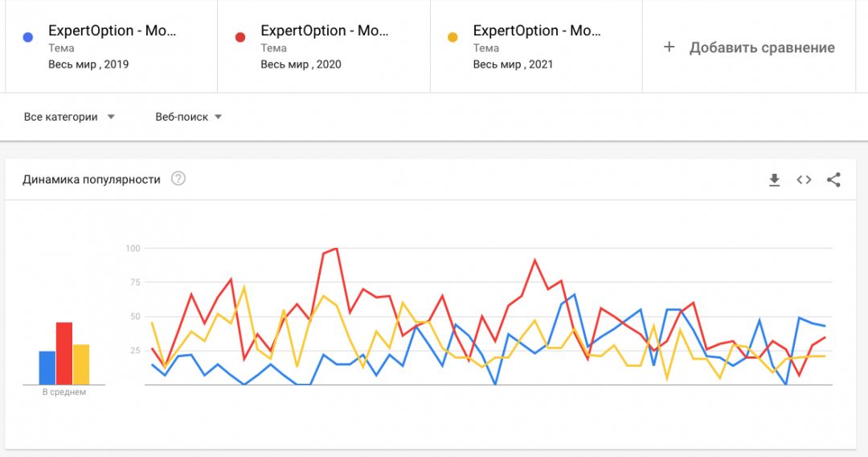The height and width of the screenshot is (457, 868).
Task: Click the blue average bar
Action: (47, 368)
